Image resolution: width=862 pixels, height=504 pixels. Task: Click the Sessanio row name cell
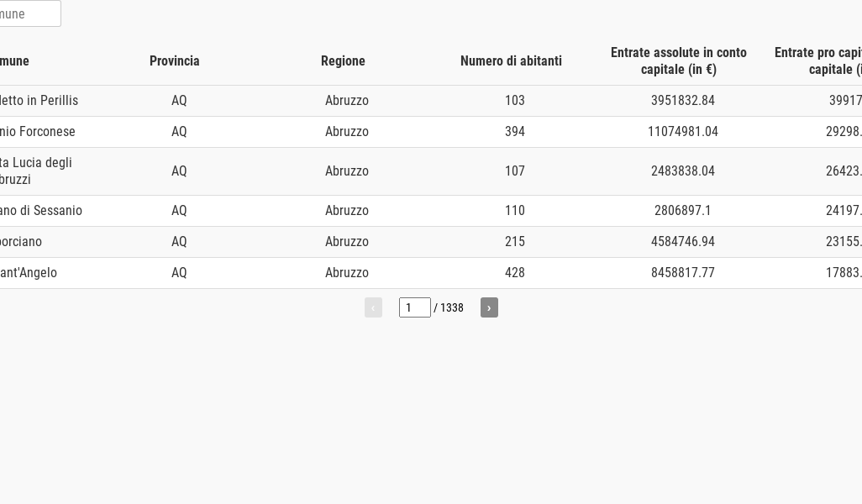(x=40, y=211)
